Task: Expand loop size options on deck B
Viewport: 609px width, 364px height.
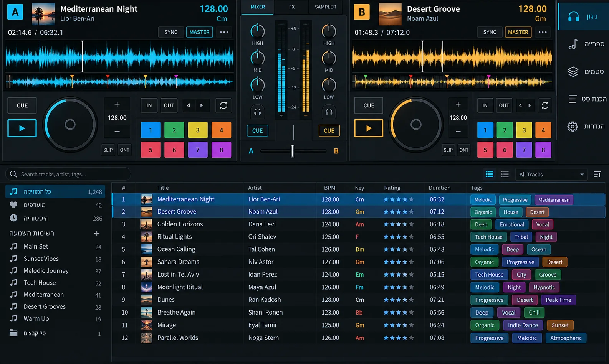Action: click(x=530, y=105)
